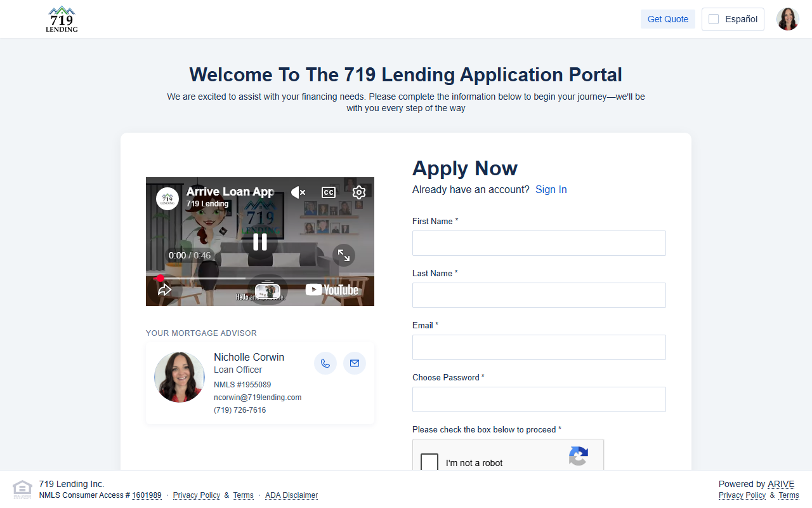Turn on closed captions for video
The height and width of the screenshot is (508, 812).
(x=329, y=192)
